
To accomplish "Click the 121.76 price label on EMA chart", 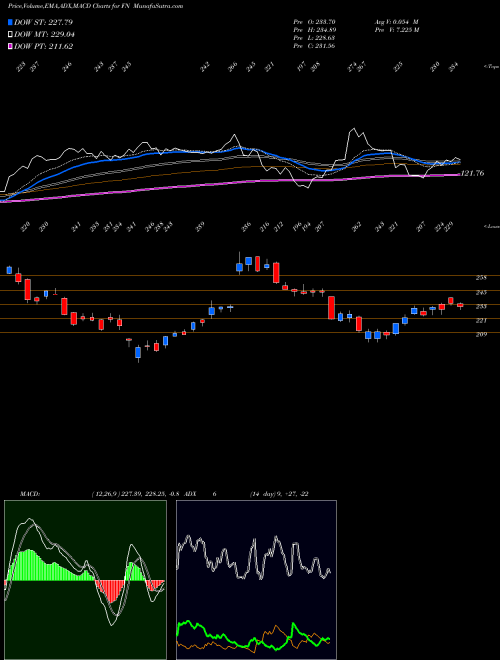I will 473,173.
